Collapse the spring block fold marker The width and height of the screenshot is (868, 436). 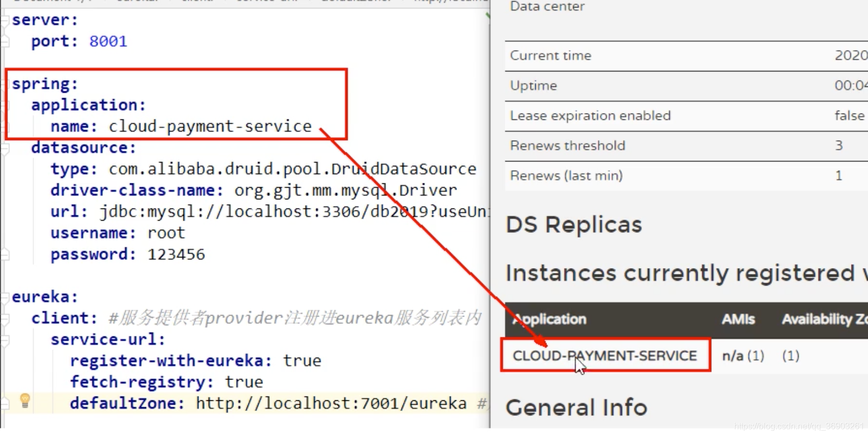[x=5, y=84]
